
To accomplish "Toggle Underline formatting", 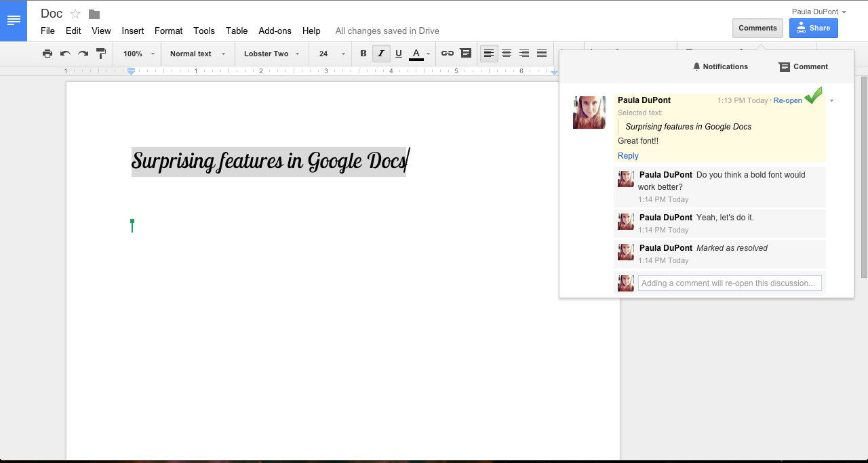I will 399,54.
